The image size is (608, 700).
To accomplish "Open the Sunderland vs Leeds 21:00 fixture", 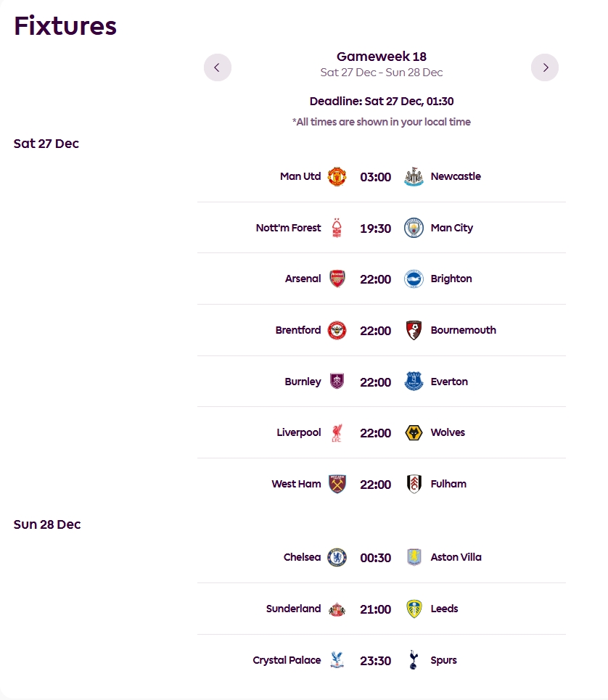I will pyautogui.click(x=375, y=609).
